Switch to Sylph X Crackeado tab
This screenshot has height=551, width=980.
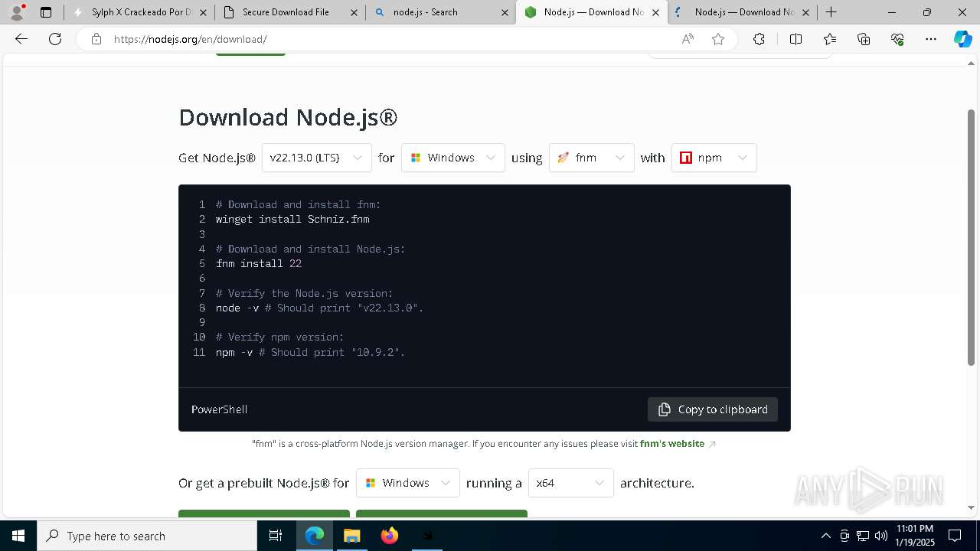click(x=139, y=12)
